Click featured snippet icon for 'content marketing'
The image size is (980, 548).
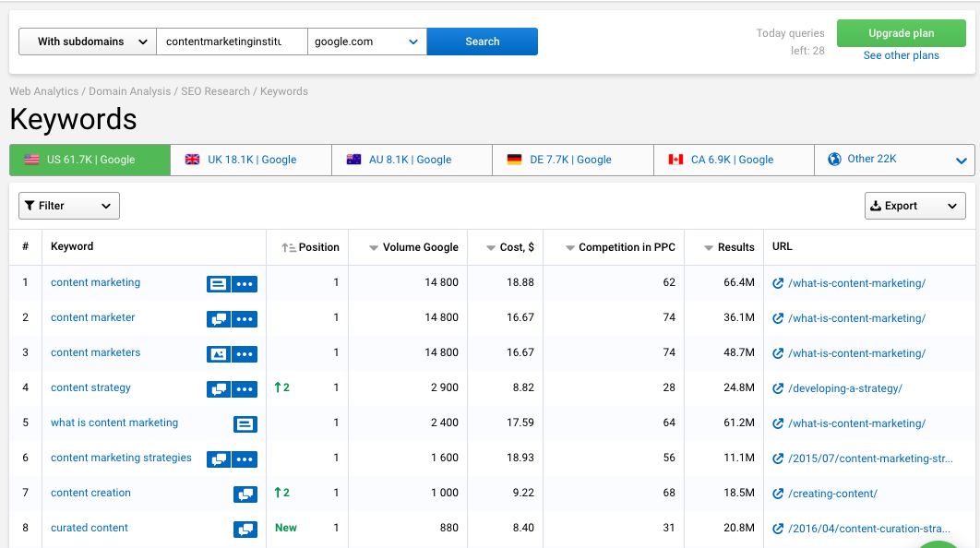click(218, 284)
